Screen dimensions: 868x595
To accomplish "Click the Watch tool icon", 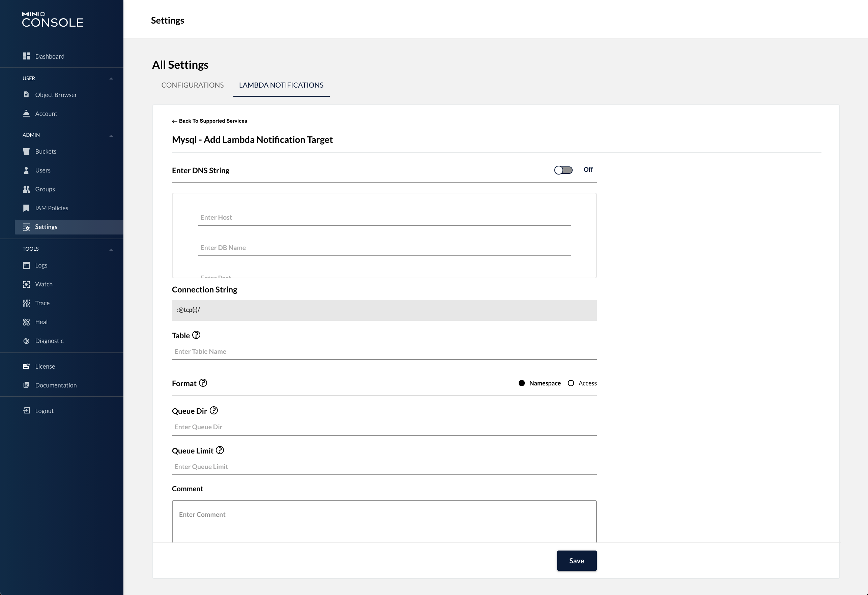I will point(26,284).
